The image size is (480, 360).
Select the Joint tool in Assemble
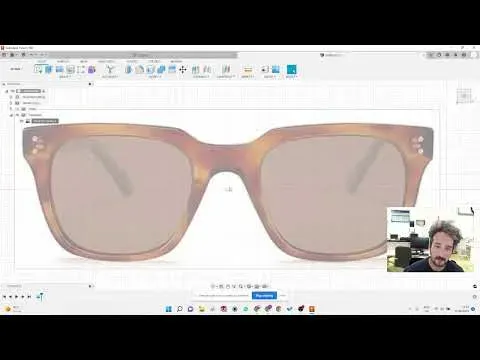(x=207, y=69)
